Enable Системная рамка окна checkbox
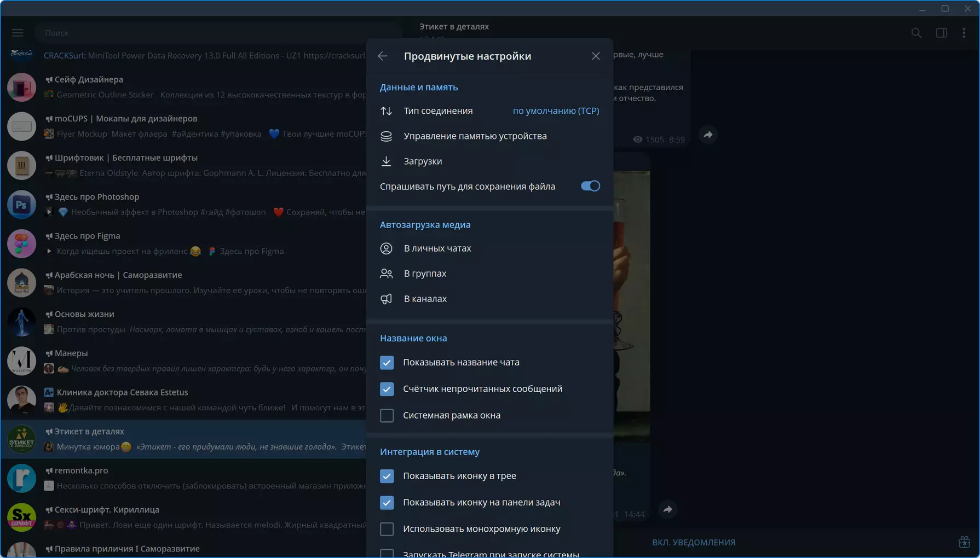 tap(387, 415)
